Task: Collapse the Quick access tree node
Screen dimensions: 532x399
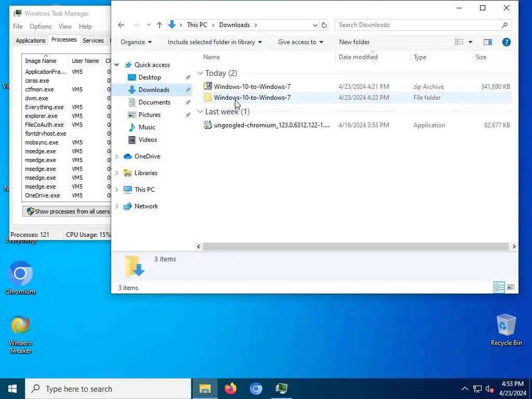Action: point(117,65)
